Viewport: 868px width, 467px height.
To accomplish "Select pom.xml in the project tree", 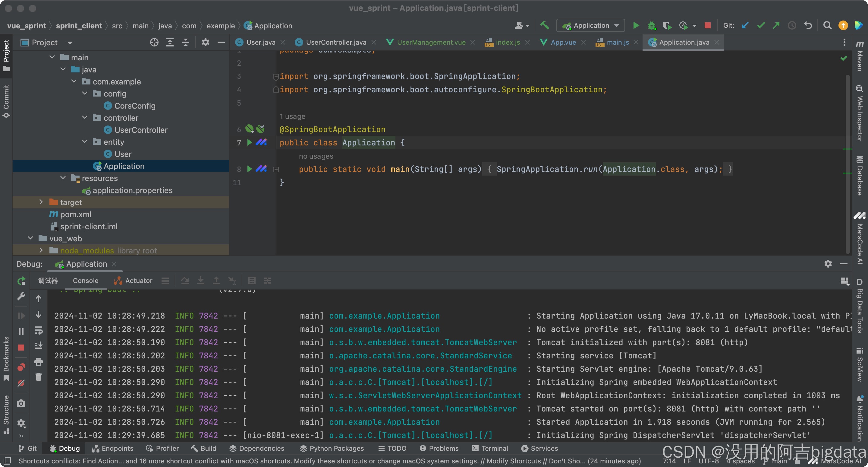I will pyautogui.click(x=75, y=214).
